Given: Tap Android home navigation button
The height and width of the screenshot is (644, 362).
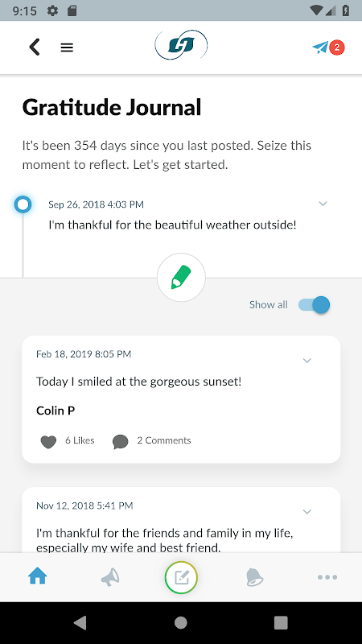Looking at the screenshot, I should pyautogui.click(x=180, y=622).
